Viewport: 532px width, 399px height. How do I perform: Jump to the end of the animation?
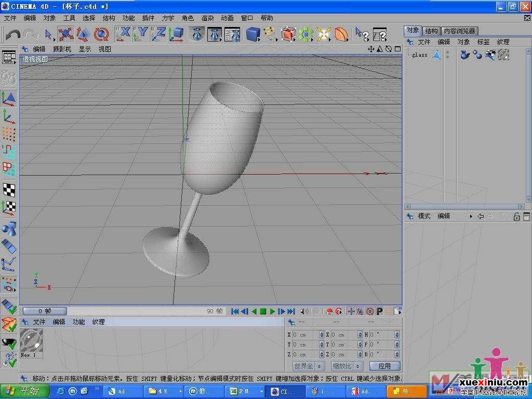point(291,311)
